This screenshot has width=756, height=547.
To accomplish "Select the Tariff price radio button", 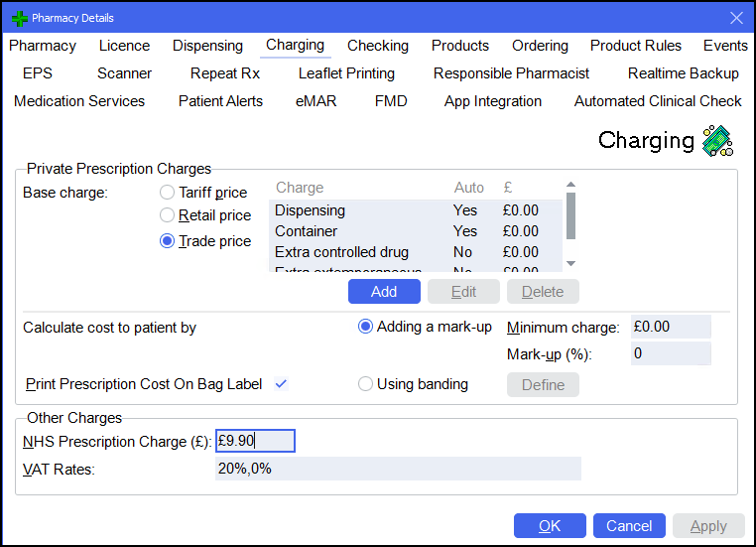I will tap(168, 193).
